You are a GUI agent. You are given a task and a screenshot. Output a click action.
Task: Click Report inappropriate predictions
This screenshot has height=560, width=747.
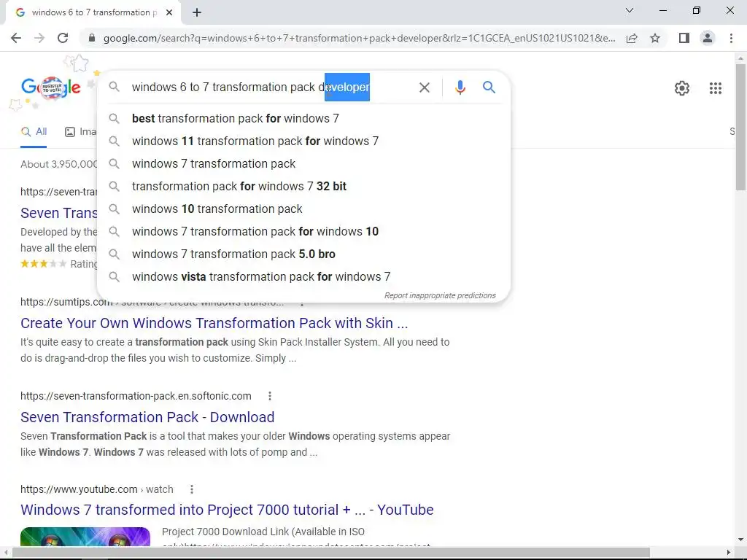coord(440,296)
